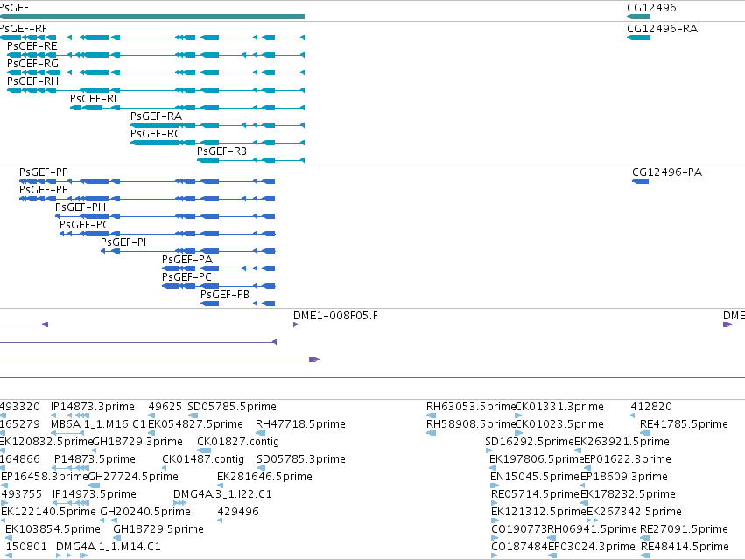
Task: Click the CK01023.5prime EST label
Action: point(559,424)
